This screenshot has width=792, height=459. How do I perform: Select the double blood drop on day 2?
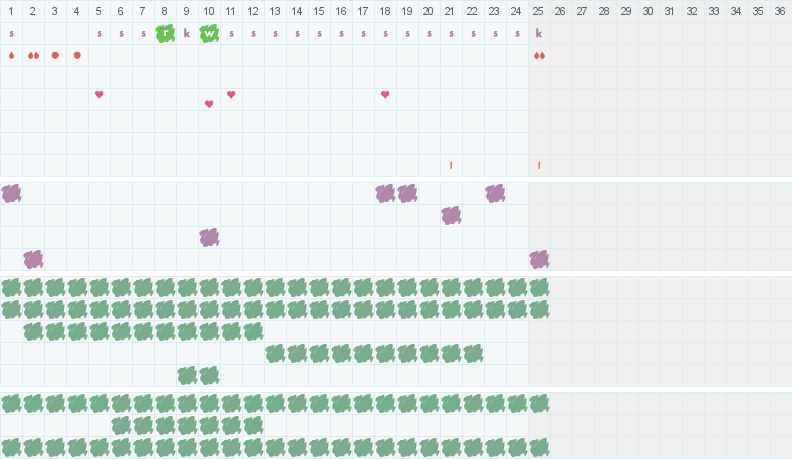click(33, 55)
